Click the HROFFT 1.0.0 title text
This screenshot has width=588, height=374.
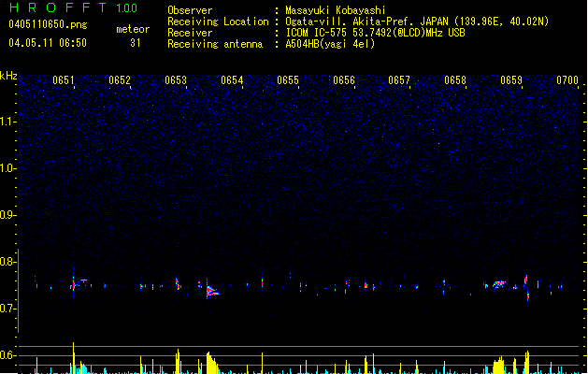click(x=74, y=7)
